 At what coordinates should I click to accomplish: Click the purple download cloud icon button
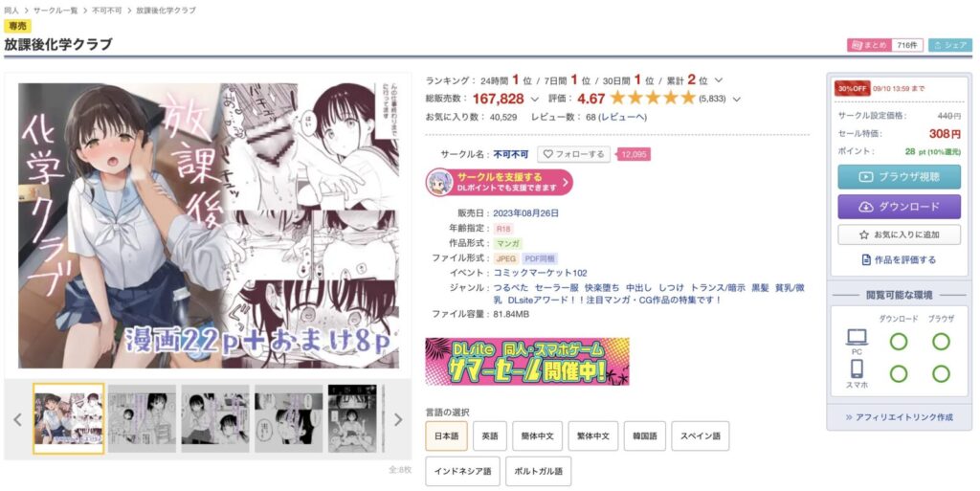tap(899, 207)
